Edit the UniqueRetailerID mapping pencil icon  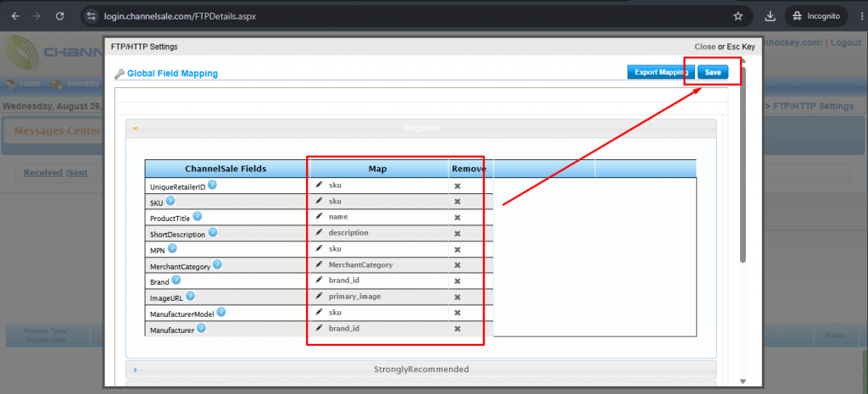[x=319, y=185]
